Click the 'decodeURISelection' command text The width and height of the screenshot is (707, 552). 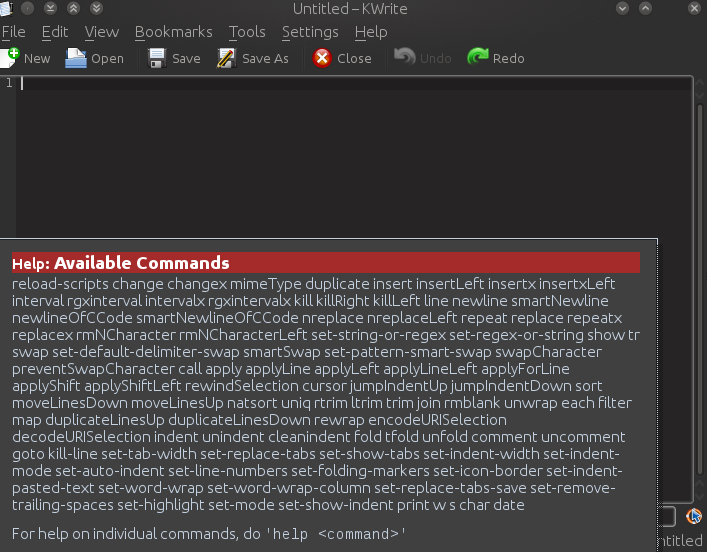tap(81, 437)
